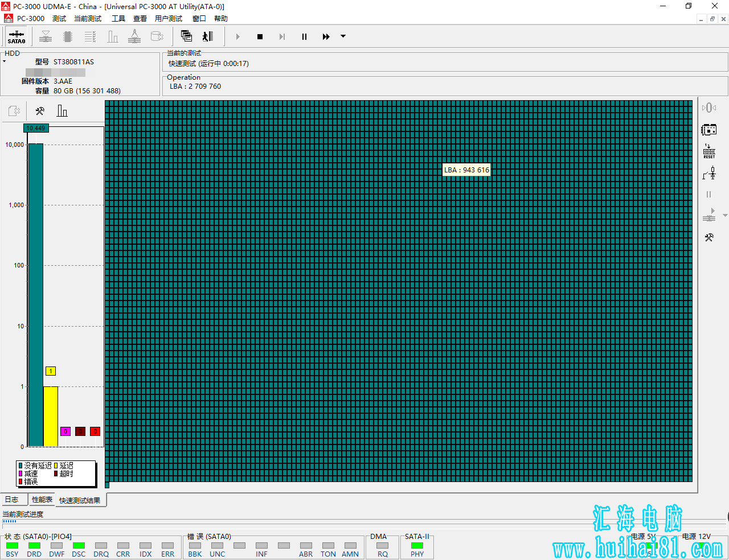This screenshot has width=729, height=560.
Task: Stop the running quick test
Action: click(260, 37)
